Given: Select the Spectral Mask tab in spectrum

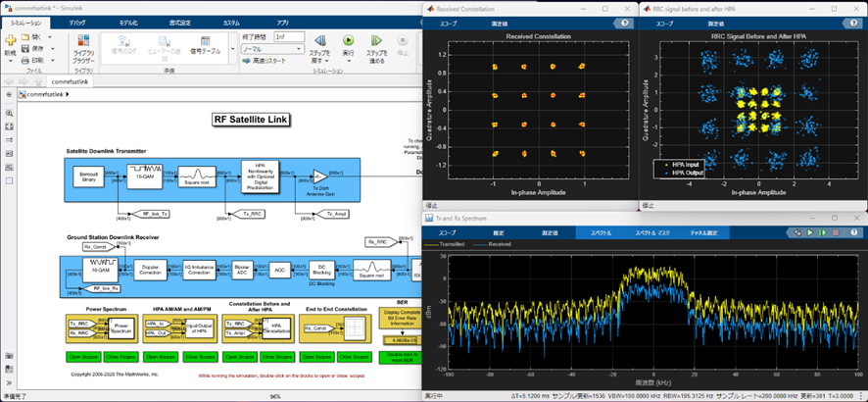Looking at the screenshot, I should click(652, 233).
